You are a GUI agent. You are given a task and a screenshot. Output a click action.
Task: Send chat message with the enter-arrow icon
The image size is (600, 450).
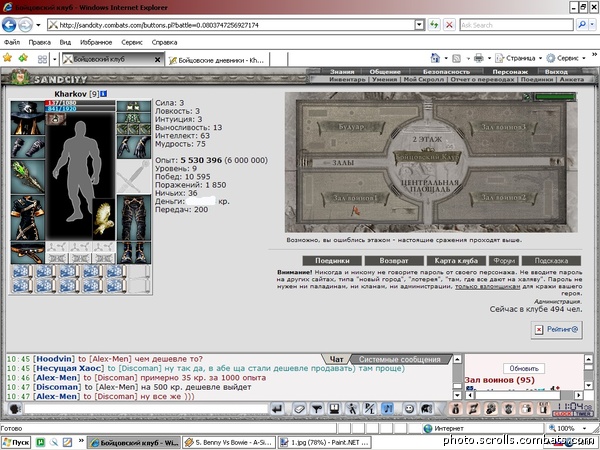(277, 409)
